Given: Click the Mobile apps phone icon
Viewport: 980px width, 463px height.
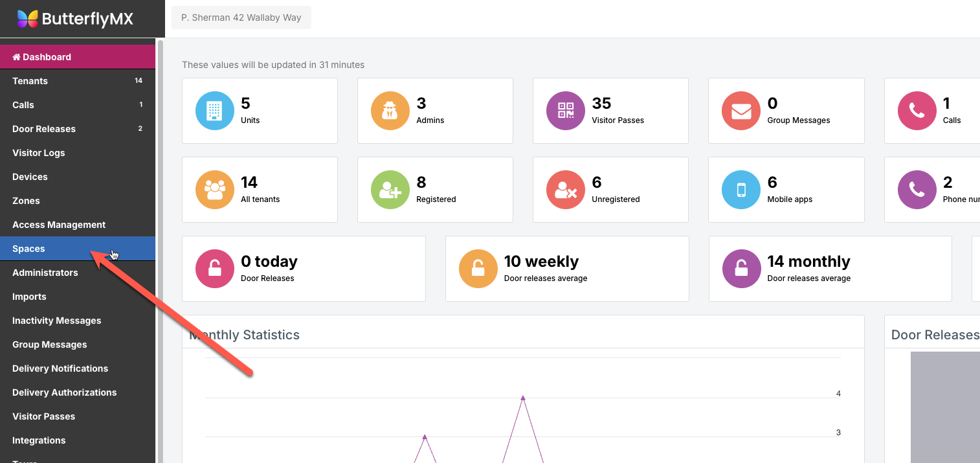Looking at the screenshot, I should point(741,190).
